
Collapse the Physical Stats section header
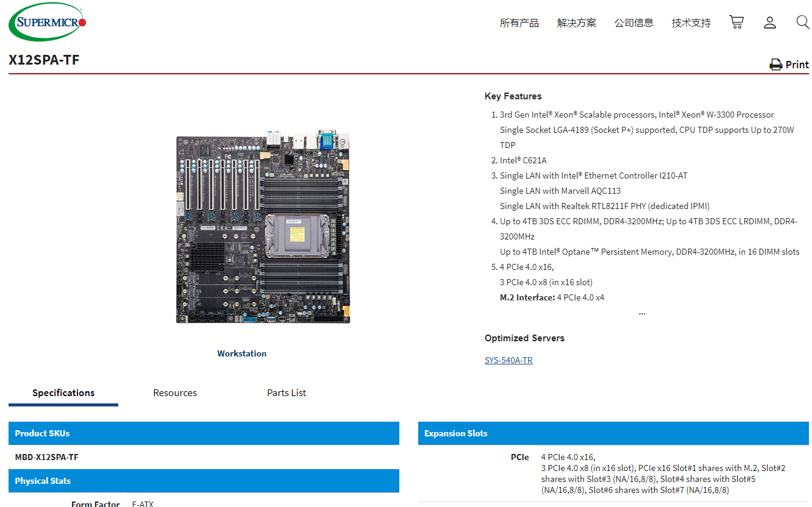[x=204, y=481]
